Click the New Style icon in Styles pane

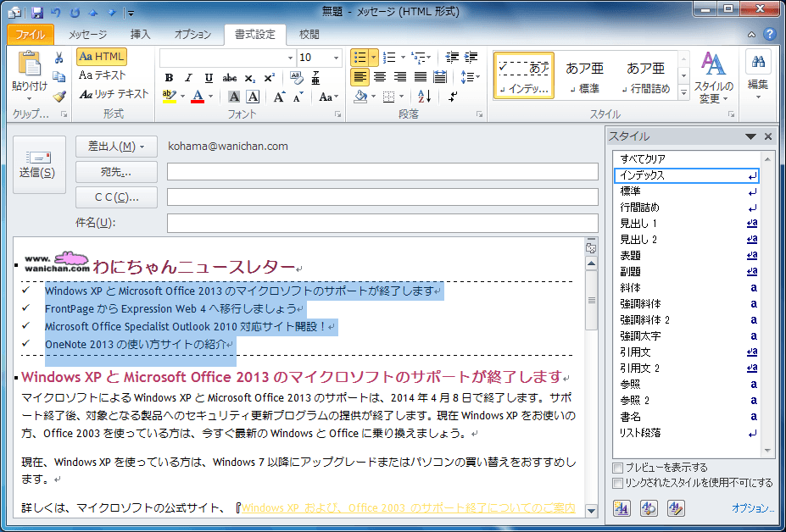coord(622,508)
